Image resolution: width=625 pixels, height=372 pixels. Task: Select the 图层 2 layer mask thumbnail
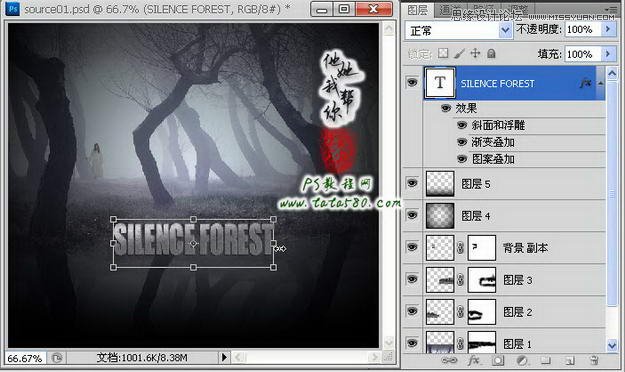click(482, 311)
